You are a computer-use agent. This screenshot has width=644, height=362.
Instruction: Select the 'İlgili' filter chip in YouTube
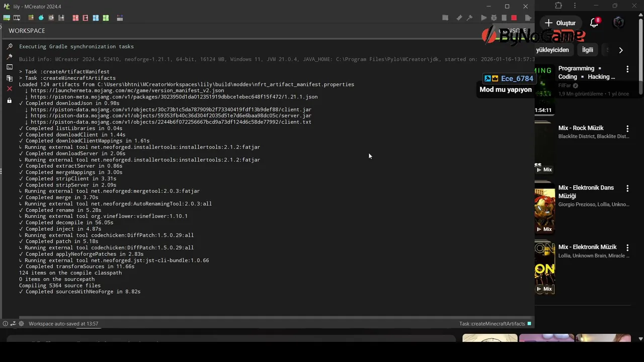[x=588, y=50]
